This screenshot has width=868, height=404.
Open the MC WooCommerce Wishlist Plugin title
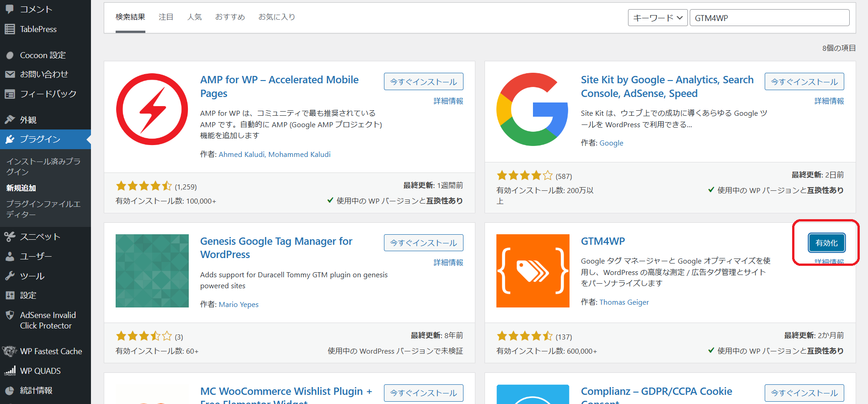click(x=286, y=394)
